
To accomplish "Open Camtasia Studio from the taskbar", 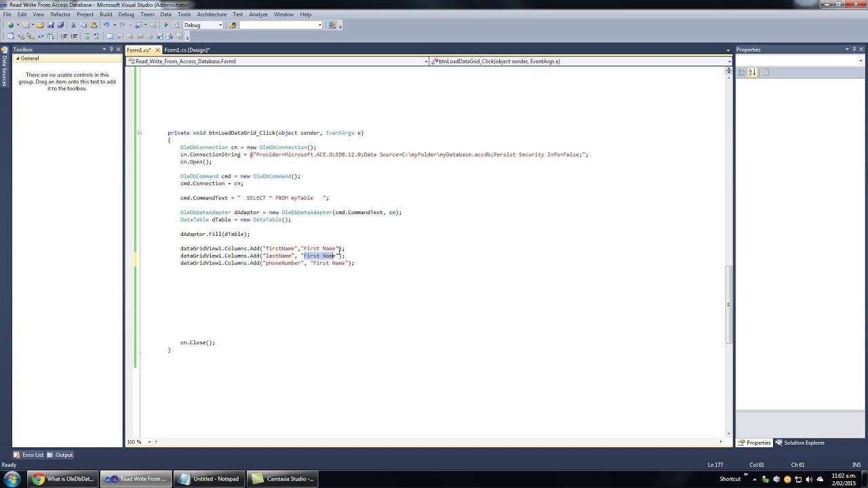I will pos(282,479).
